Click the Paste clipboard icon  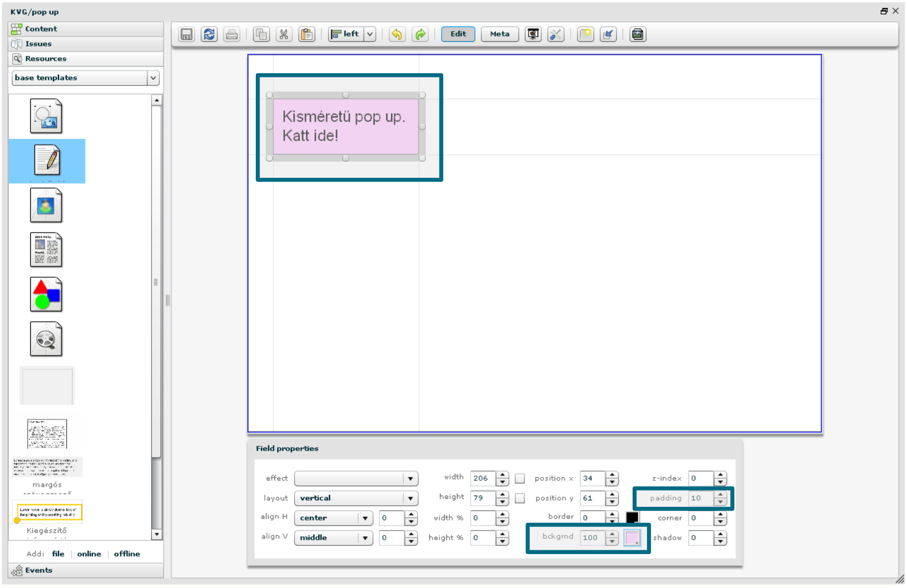tap(307, 34)
